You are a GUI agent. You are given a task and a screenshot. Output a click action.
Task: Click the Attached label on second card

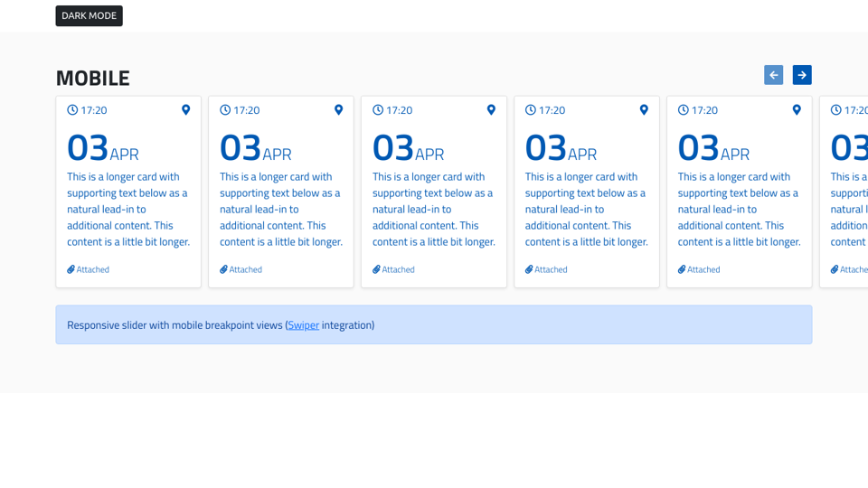(246, 269)
